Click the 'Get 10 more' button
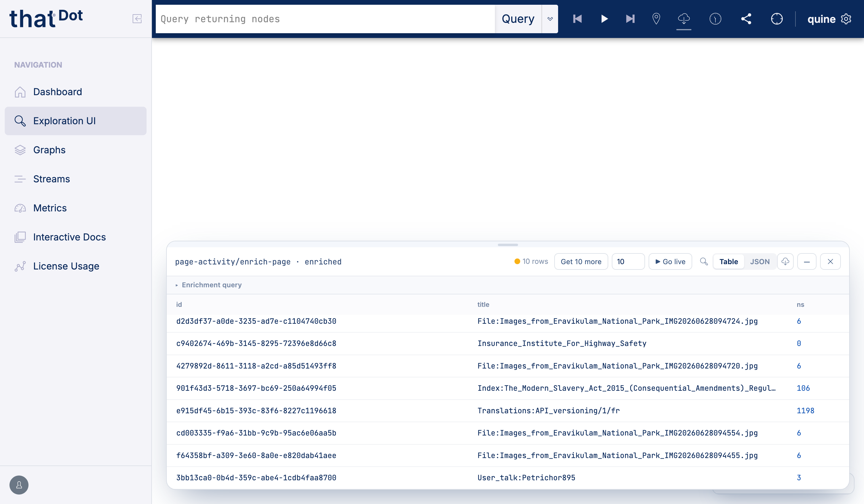Screen dimensions: 864x504 [581, 261]
